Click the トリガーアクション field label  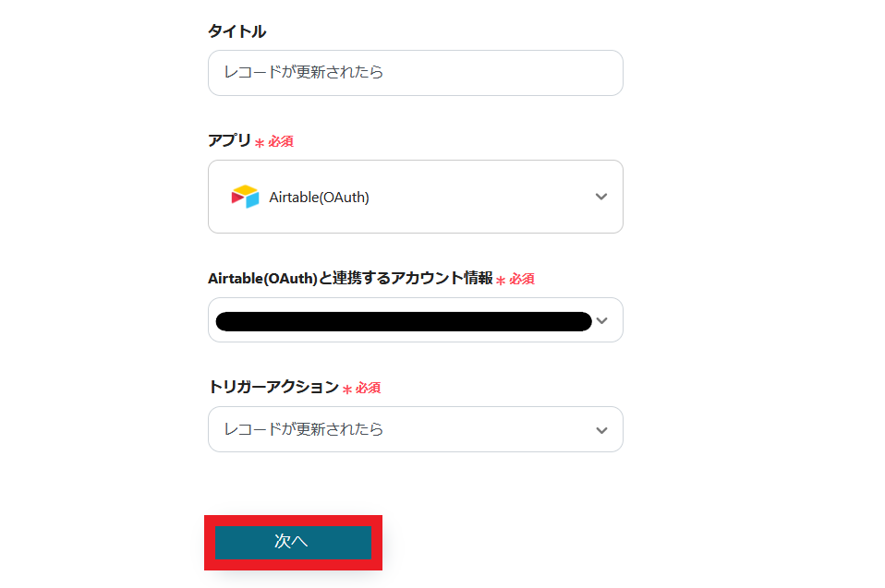coord(273,387)
